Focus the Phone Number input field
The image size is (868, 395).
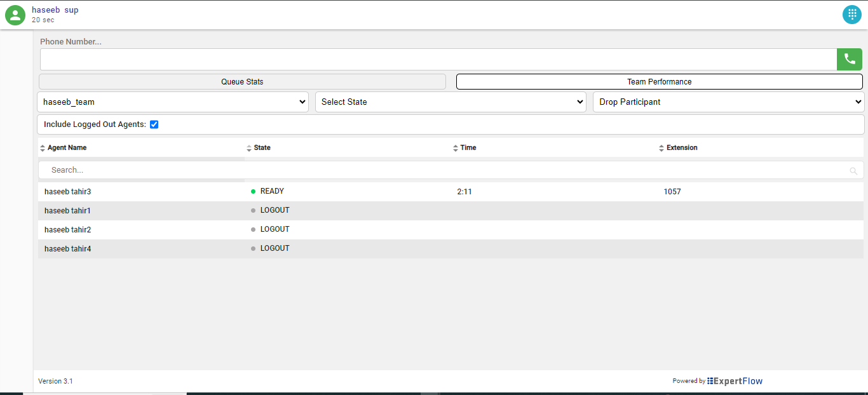tap(438, 59)
